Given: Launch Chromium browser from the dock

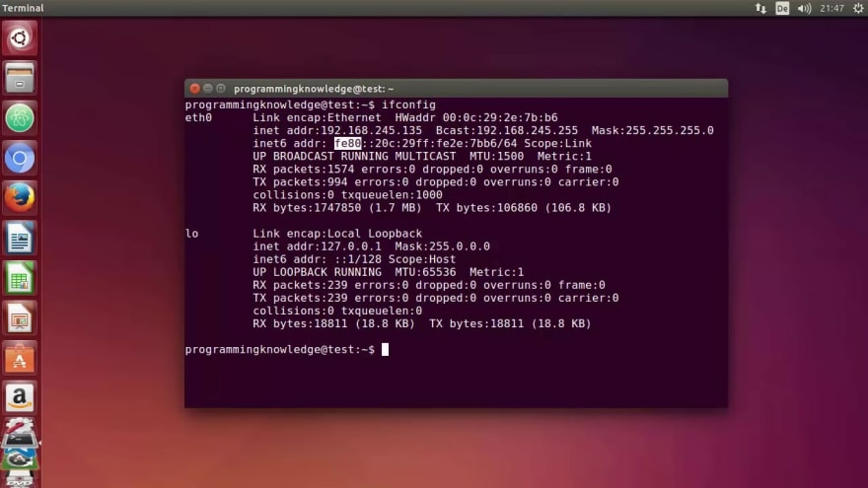Looking at the screenshot, I should (x=20, y=159).
